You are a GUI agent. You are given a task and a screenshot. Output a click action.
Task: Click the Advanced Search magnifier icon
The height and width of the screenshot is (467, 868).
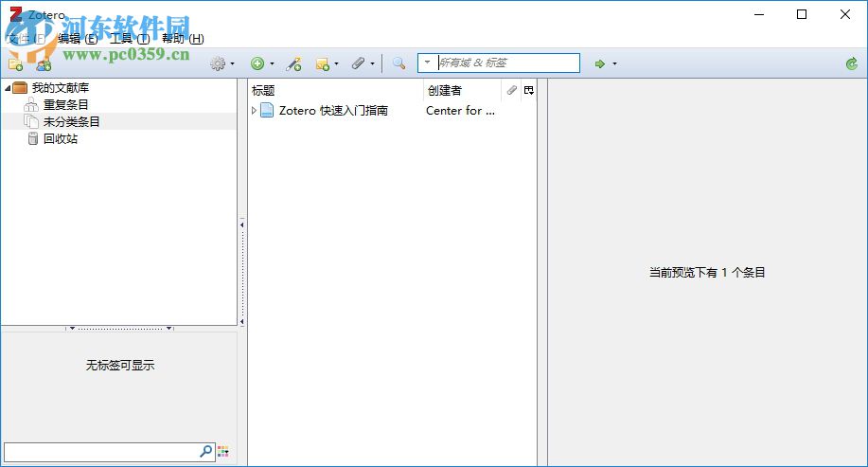tap(399, 63)
